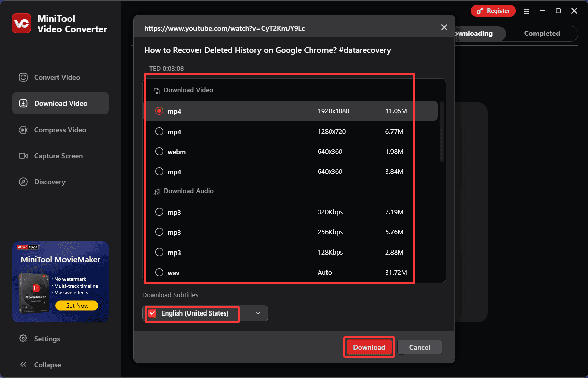Select the mp3 256Kbps audio option
588x378 pixels.
[159, 232]
